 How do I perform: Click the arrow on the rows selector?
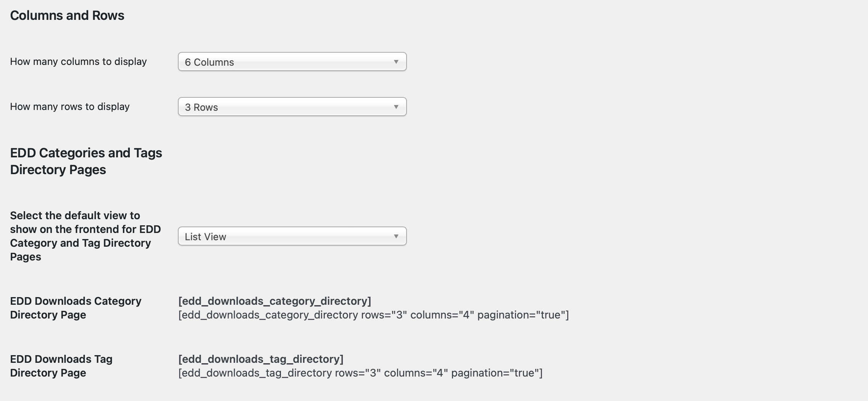(x=396, y=107)
